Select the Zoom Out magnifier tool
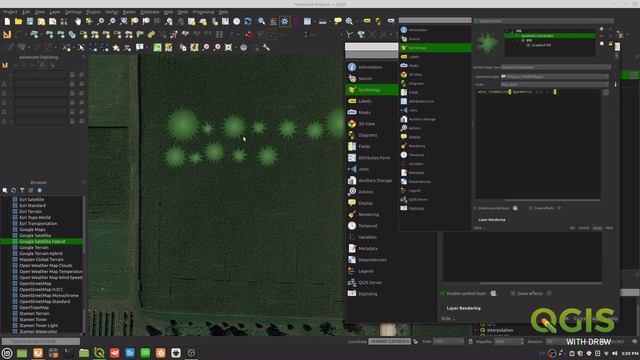Viewport: 640px width, 360px height. pyautogui.click(x=112, y=21)
